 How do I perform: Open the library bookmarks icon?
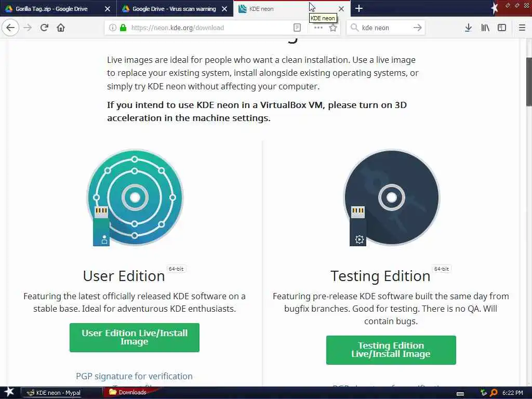pyautogui.click(x=485, y=28)
